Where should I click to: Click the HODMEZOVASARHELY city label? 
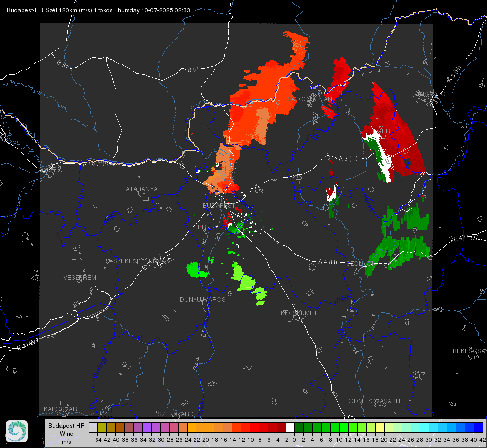(x=378, y=401)
